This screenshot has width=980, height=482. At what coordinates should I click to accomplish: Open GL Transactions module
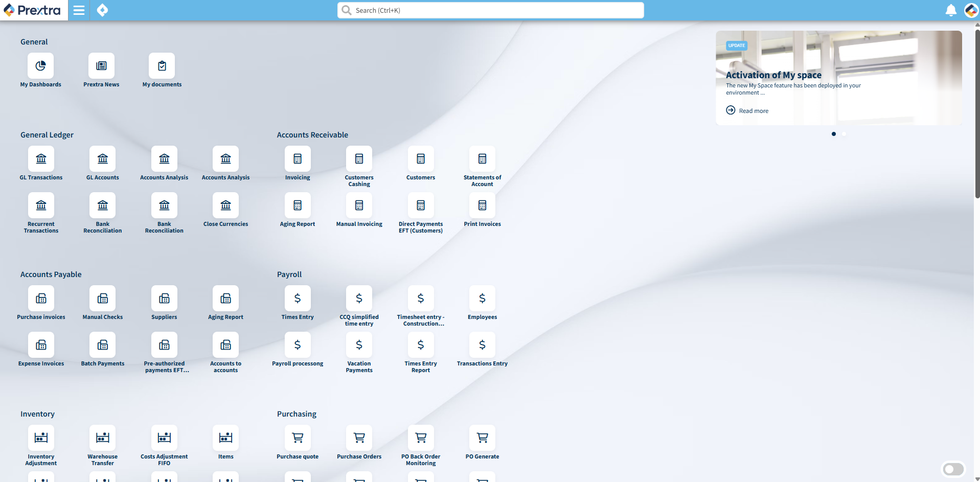click(41, 159)
